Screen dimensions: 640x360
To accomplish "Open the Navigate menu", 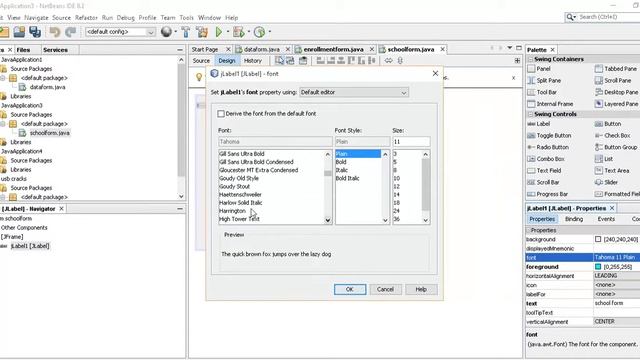I will [36, 18].
